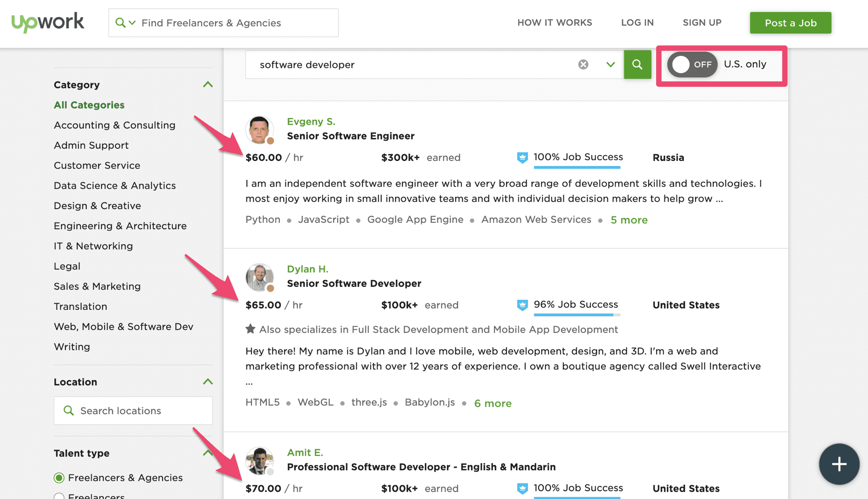Click Evgeny S.'s Job Success badge icon
The height and width of the screenshot is (499, 868).
point(522,157)
